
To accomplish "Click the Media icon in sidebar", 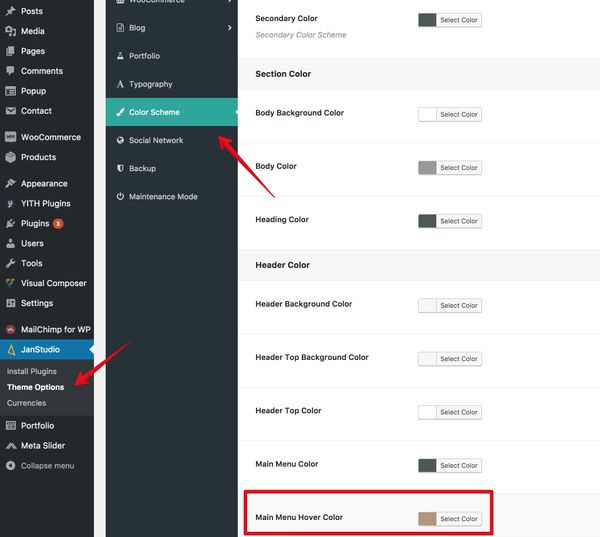I will click(11, 31).
